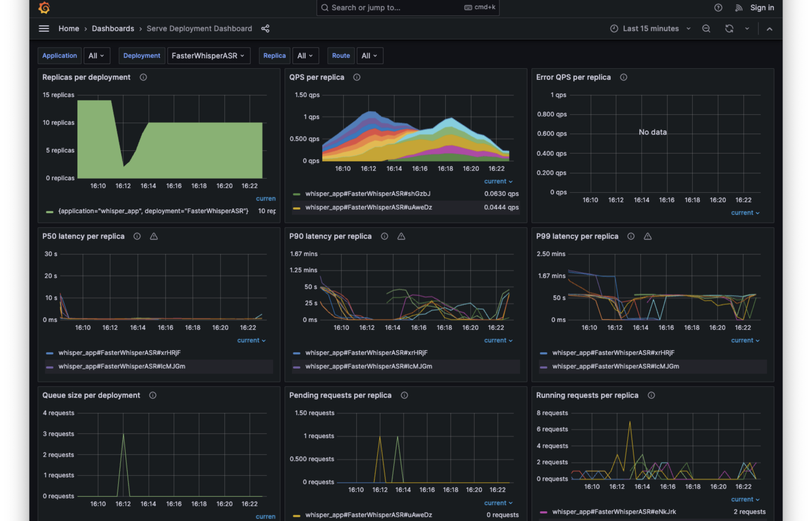Show info for QPS per replica panel

pyautogui.click(x=357, y=77)
